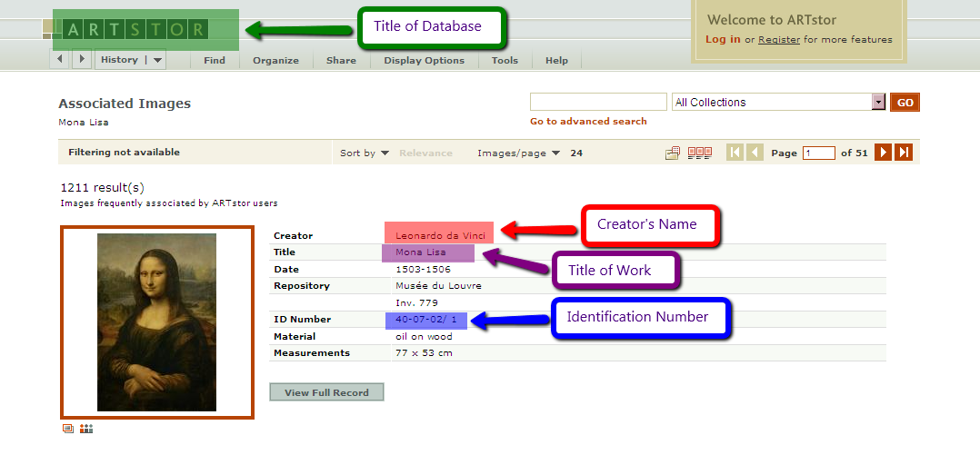Click View Full Record button

click(x=326, y=392)
